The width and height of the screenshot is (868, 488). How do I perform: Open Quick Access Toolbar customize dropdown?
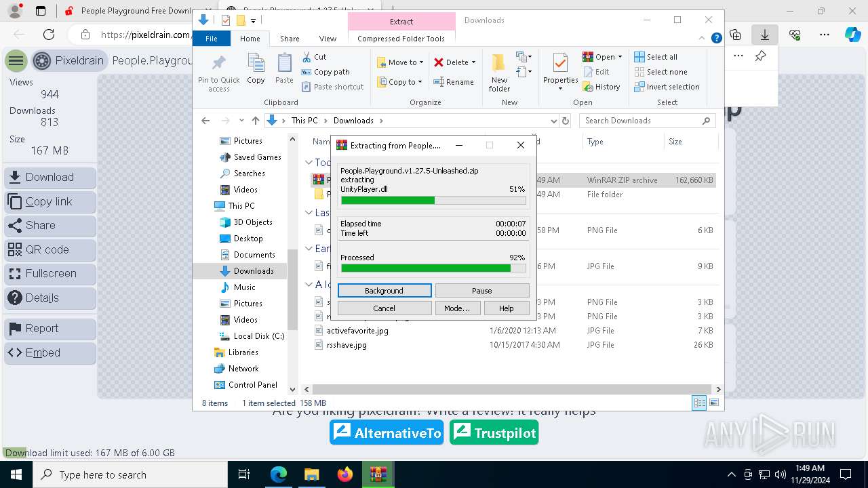(x=253, y=20)
